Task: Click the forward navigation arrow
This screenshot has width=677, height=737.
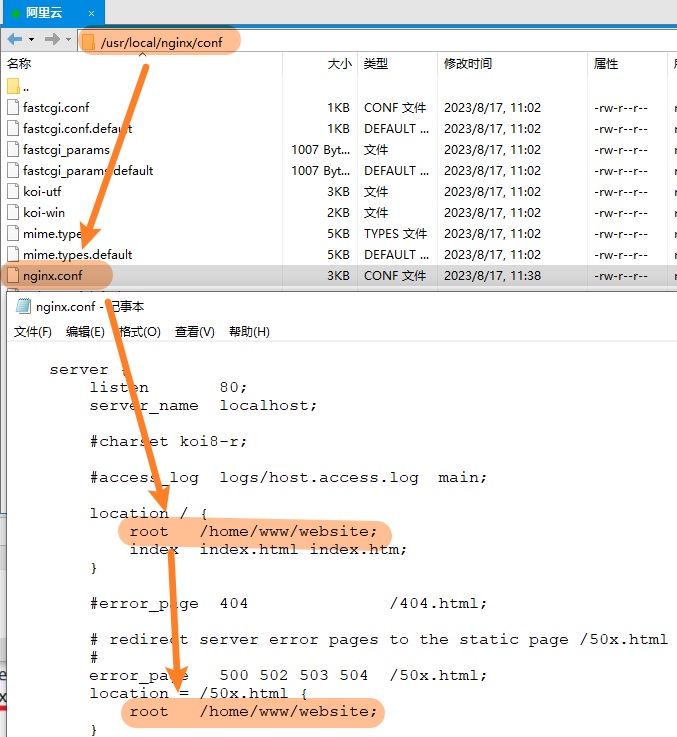Action: tap(52, 39)
